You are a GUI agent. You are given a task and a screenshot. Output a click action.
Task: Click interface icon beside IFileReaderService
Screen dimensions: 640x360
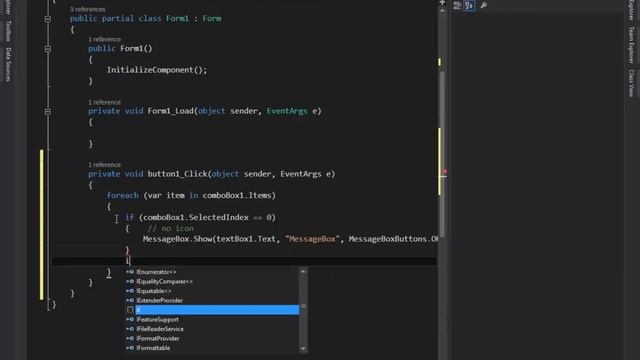tap(130, 329)
